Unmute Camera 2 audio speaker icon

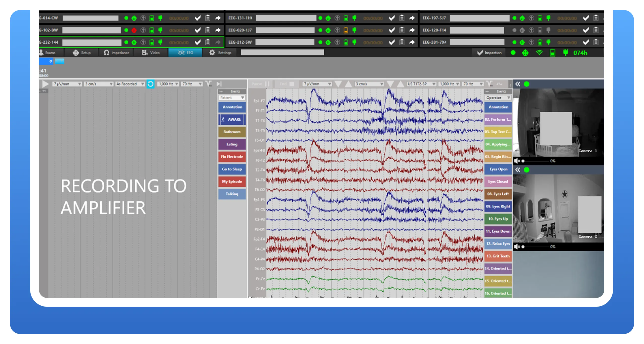pos(517,247)
